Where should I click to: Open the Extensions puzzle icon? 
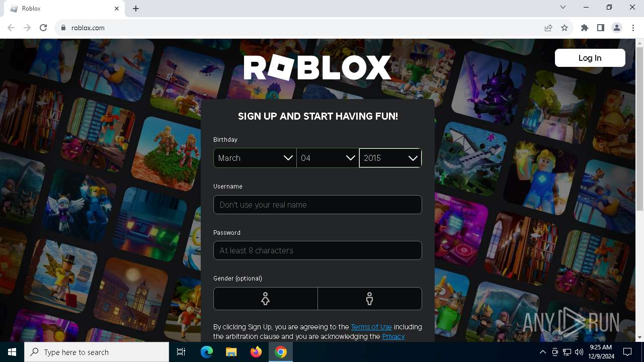[x=585, y=28]
